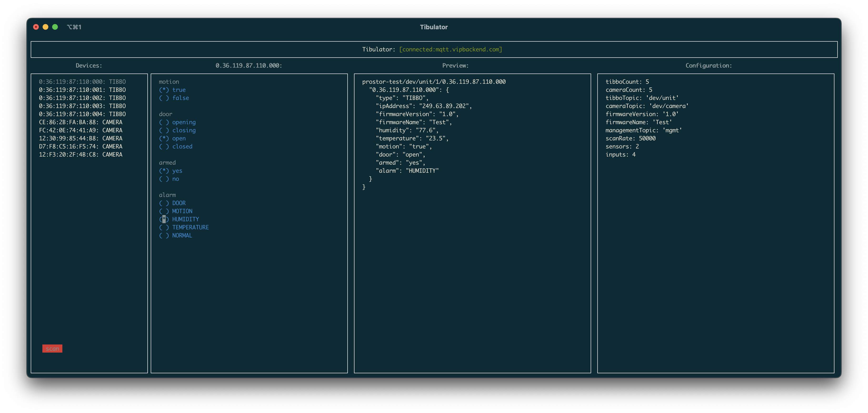
Task: Select device 0:36:119:87:110:003 TIBBO
Action: tap(82, 106)
